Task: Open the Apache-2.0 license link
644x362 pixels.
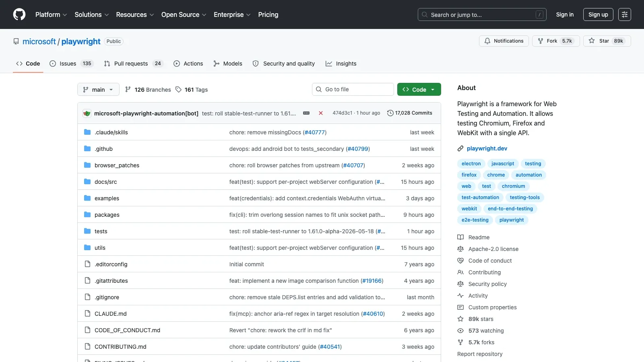Action: pos(493,249)
